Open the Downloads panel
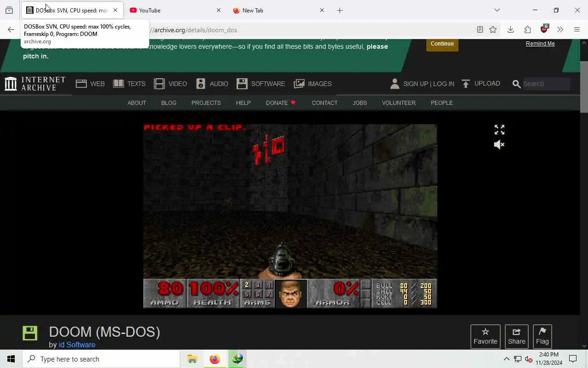This screenshot has width=588, height=368. pos(510,30)
